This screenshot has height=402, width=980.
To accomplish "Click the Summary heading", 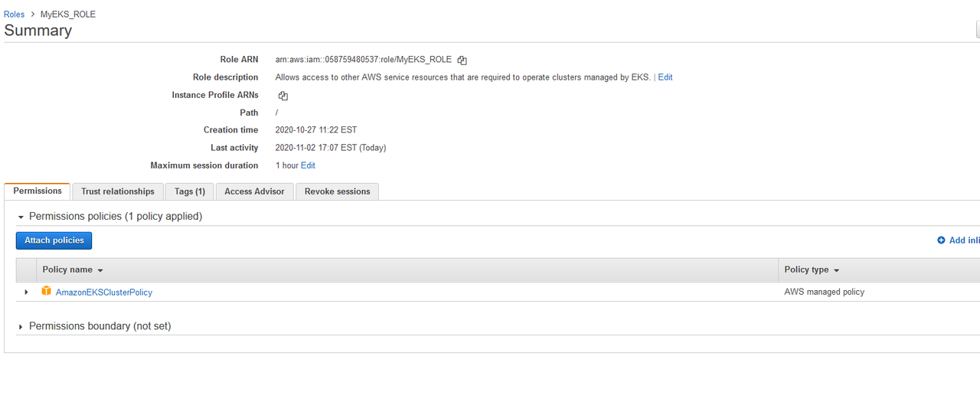I will [38, 31].
